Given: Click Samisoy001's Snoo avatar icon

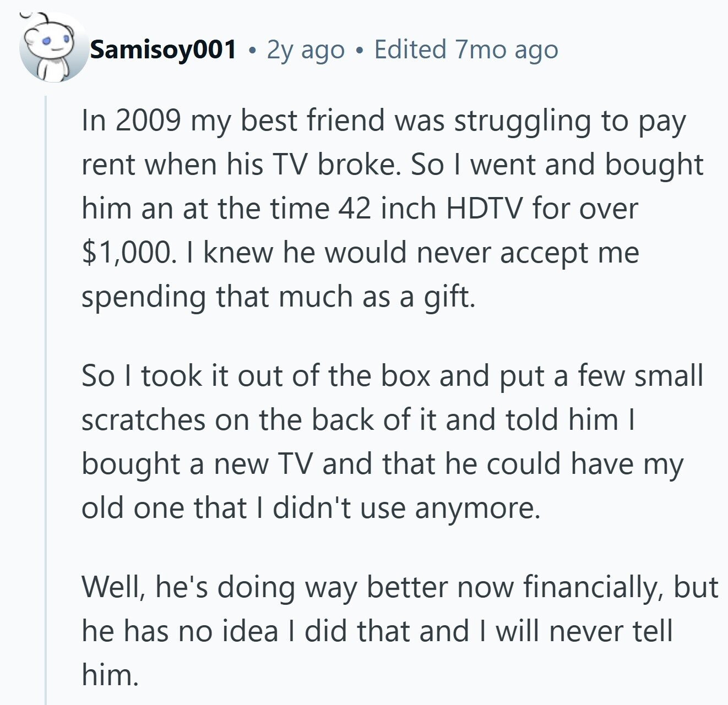Looking at the screenshot, I should click(x=52, y=48).
